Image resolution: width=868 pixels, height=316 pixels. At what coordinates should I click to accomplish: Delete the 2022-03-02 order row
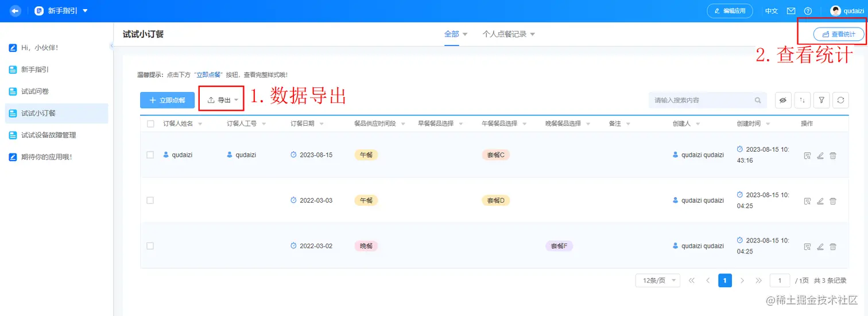coord(833,246)
